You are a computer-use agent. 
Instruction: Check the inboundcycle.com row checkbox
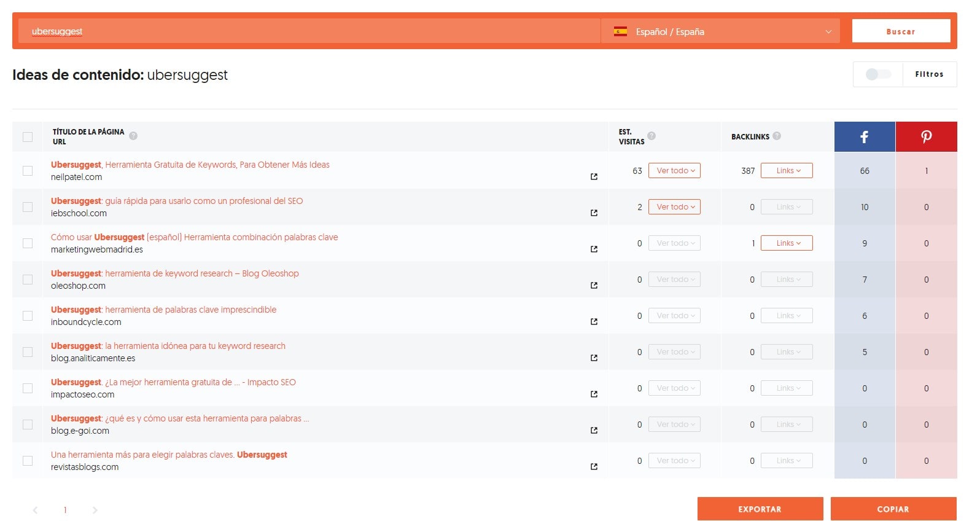click(28, 316)
